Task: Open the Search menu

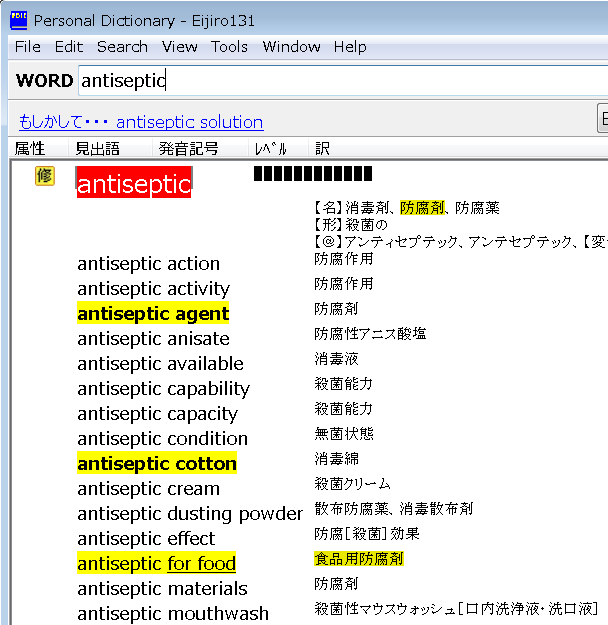Action: pos(122,47)
